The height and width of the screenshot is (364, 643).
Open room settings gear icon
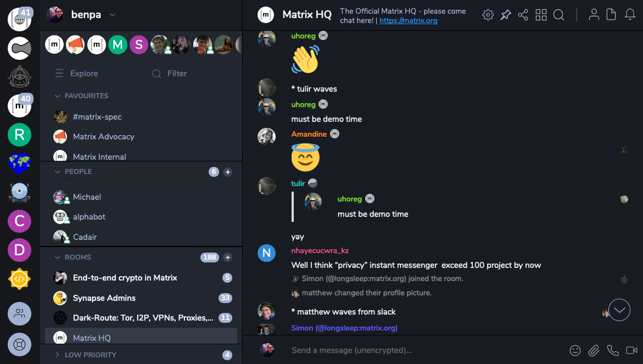click(x=488, y=15)
